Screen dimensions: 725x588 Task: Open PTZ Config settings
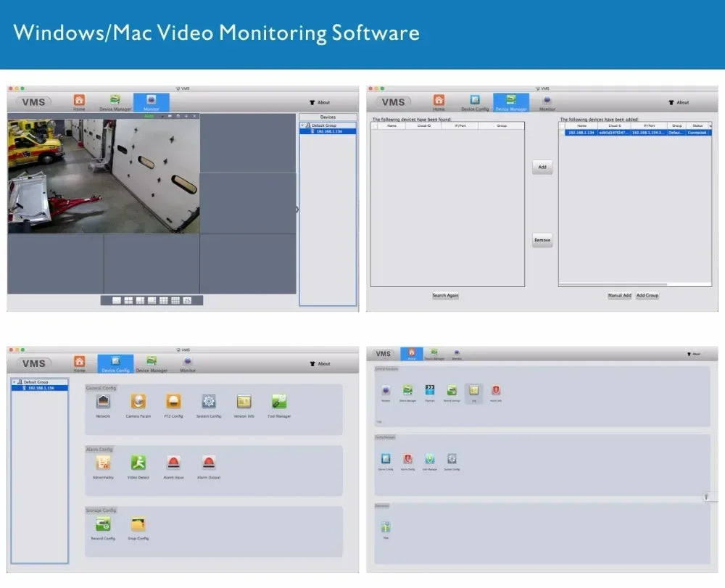tap(173, 402)
